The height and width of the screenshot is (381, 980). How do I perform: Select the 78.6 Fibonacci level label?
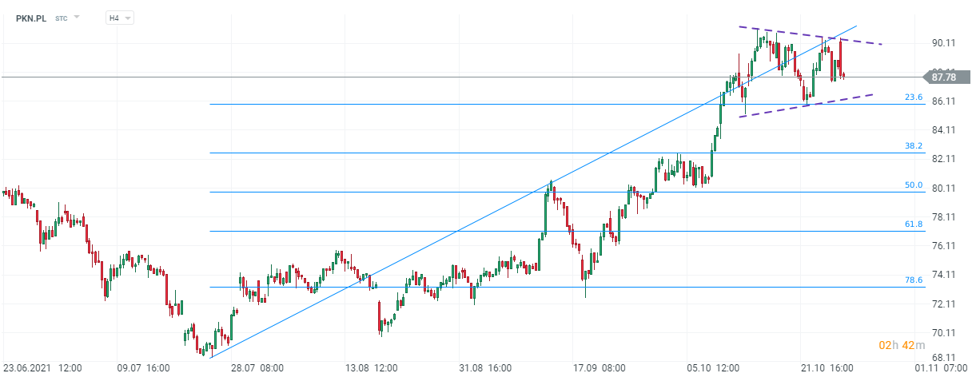[x=914, y=280]
